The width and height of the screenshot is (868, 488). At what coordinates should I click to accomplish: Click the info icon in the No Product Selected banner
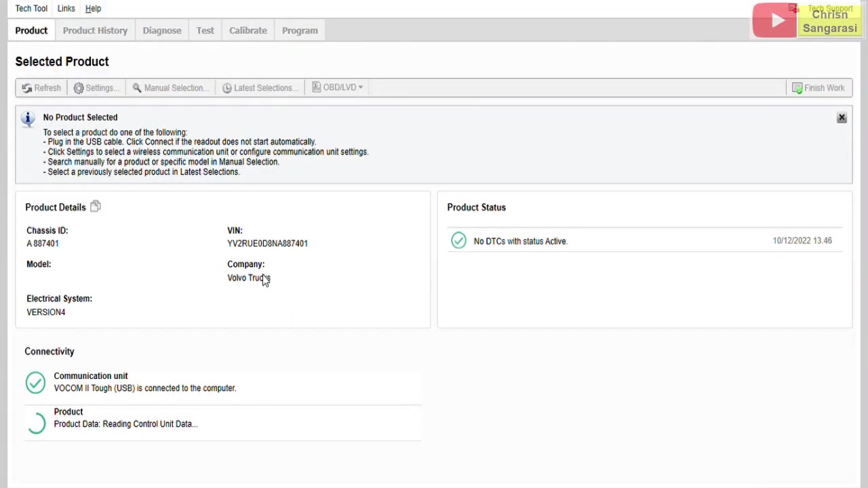(28, 118)
